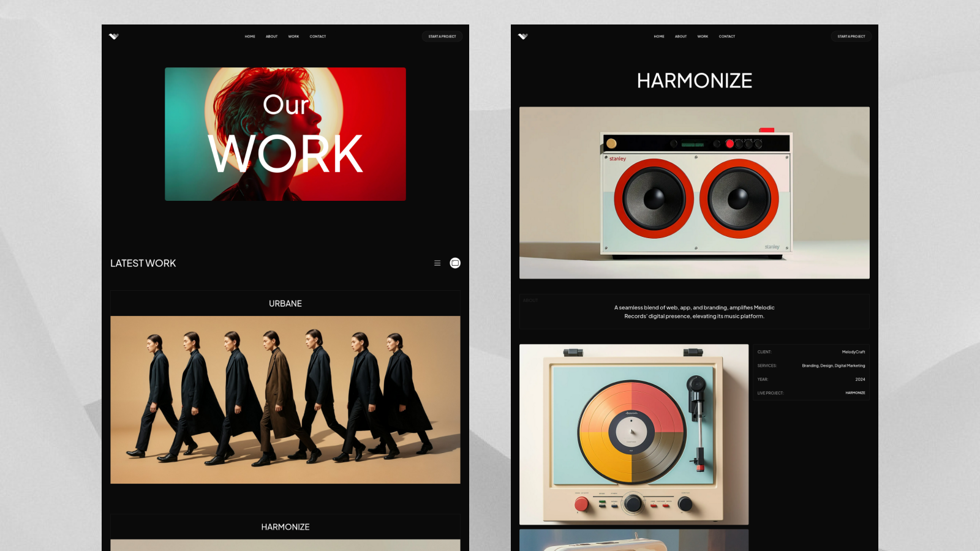Screen dimensions: 980x551
Task: Open ABOUT in left page navigation
Action: pos(272,37)
